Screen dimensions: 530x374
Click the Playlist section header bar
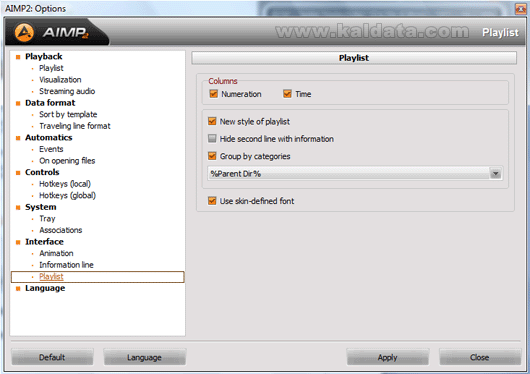click(x=354, y=58)
